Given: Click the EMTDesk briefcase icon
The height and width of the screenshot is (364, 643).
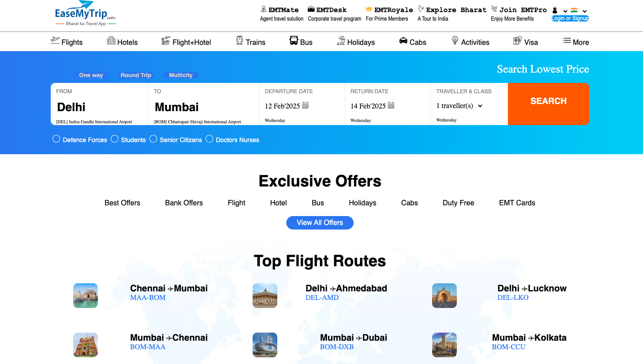Looking at the screenshot, I should (x=311, y=9).
